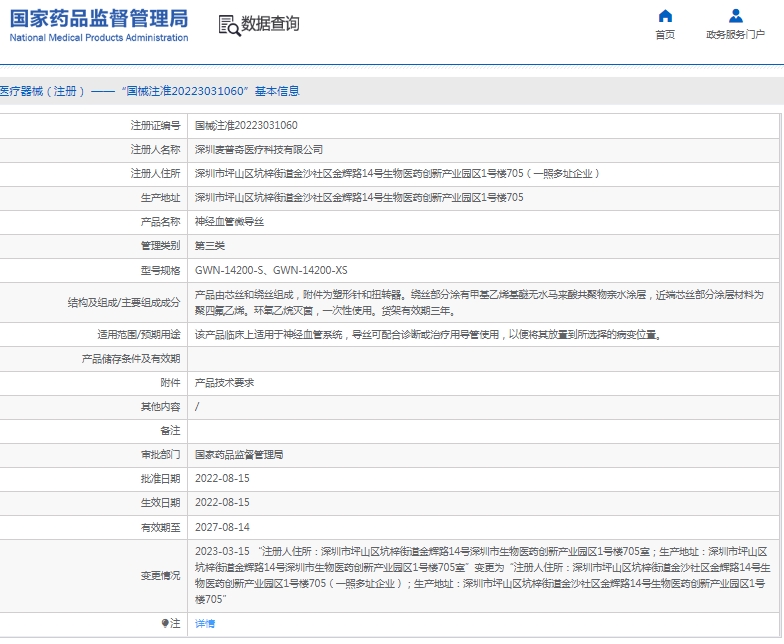This screenshot has height=644, width=784.
Task: Click the 产品储存条件及有效期 label
Action: (131, 358)
